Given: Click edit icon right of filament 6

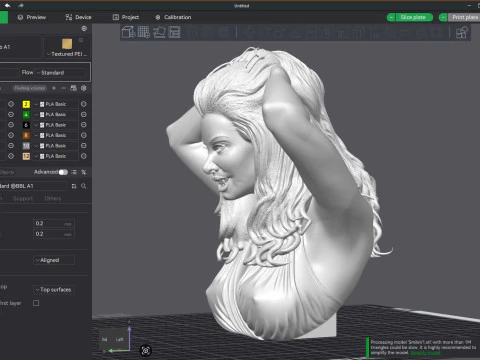Looking at the screenshot, I should tap(84, 125).
